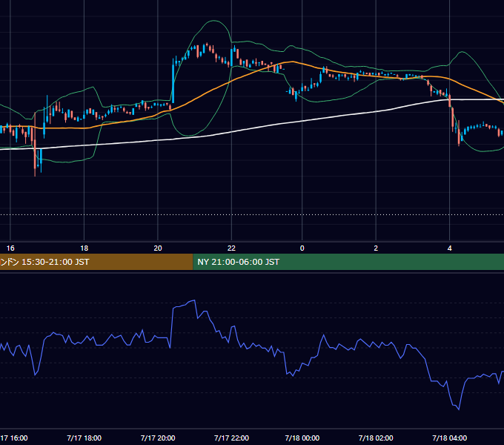Click the 7/17 18:00 date label
Viewport: 504px width, 445px height.
click(x=84, y=438)
